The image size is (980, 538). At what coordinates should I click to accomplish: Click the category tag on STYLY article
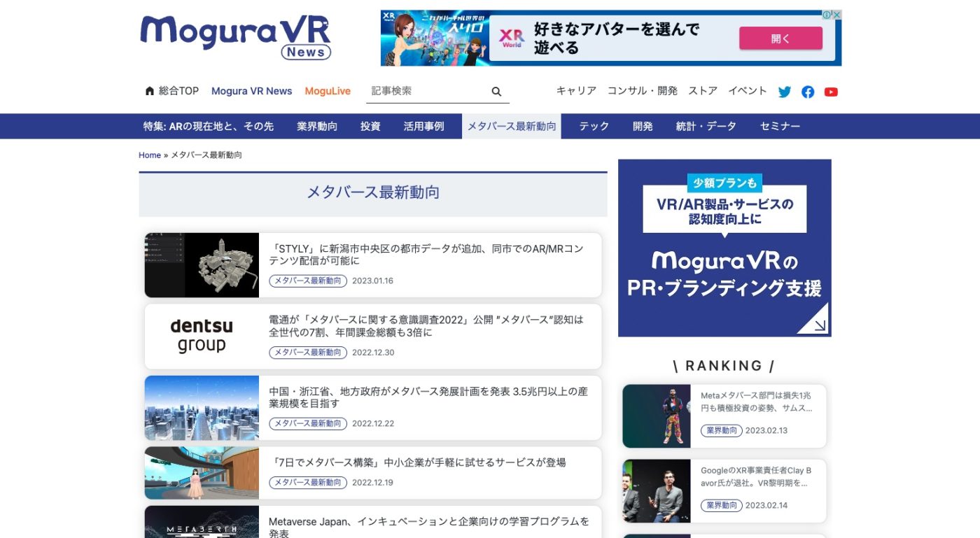pos(308,281)
